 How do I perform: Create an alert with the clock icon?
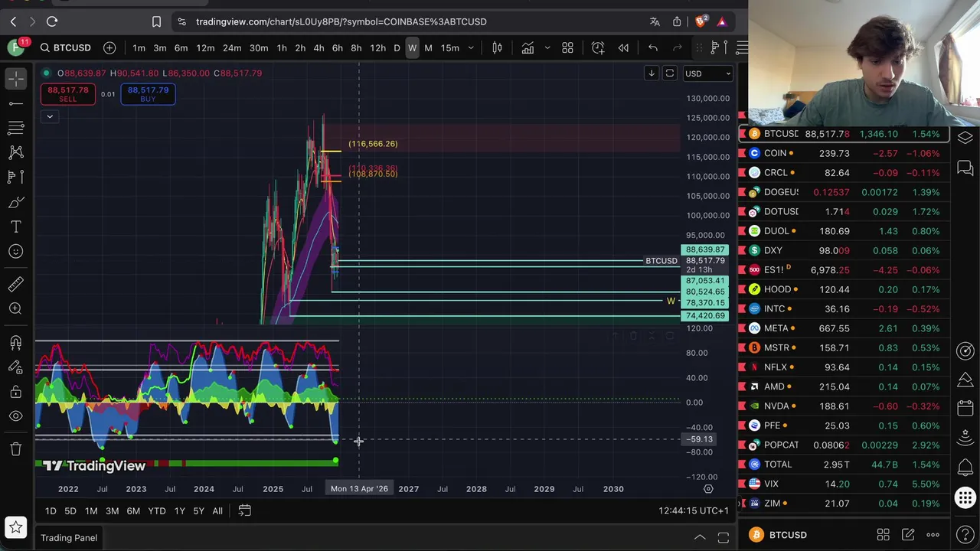pyautogui.click(x=598, y=48)
